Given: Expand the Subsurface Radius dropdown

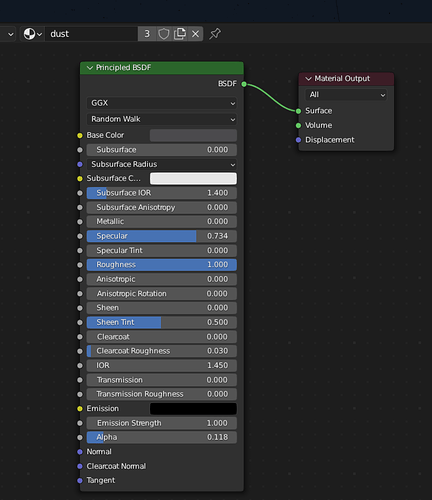Looking at the screenshot, I should [162, 164].
